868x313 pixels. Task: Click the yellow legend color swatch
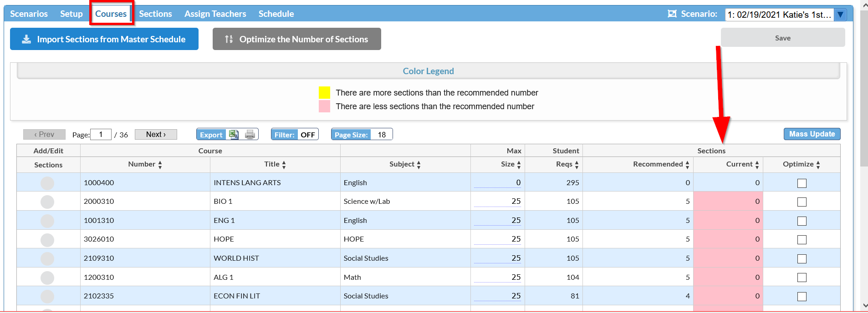pos(324,93)
